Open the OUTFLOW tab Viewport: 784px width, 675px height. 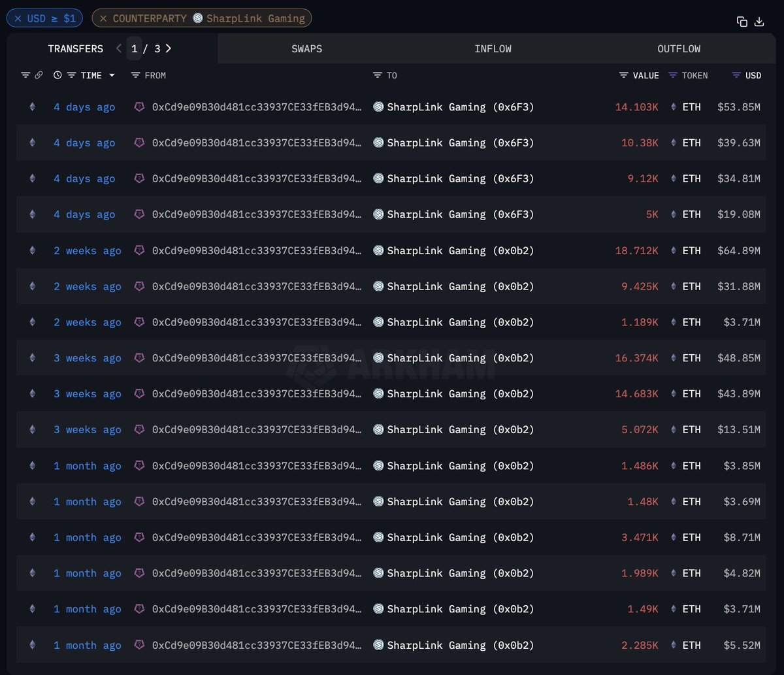pos(679,49)
